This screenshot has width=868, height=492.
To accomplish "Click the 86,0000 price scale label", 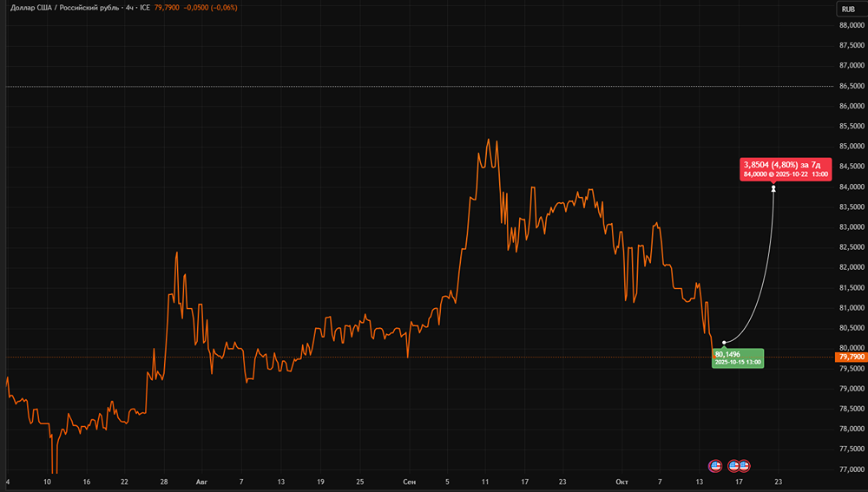I will click(852, 106).
